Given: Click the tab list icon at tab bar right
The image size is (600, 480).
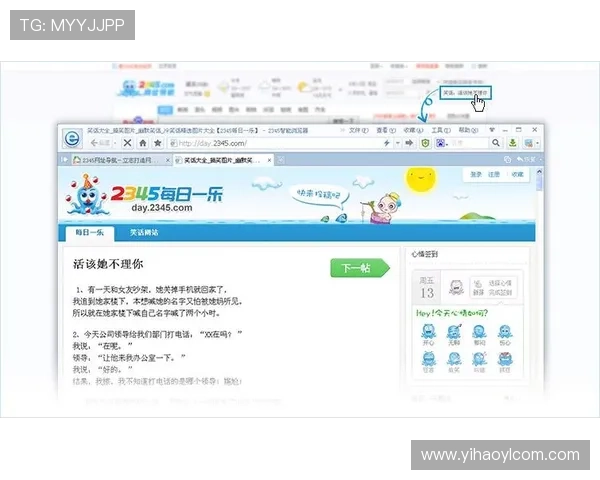Looking at the screenshot, I should point(507,160).
